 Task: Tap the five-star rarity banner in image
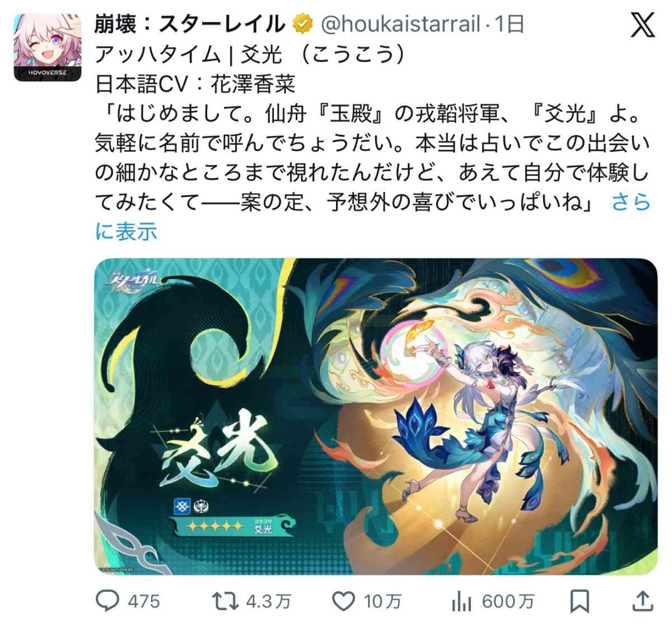(236, 527)
